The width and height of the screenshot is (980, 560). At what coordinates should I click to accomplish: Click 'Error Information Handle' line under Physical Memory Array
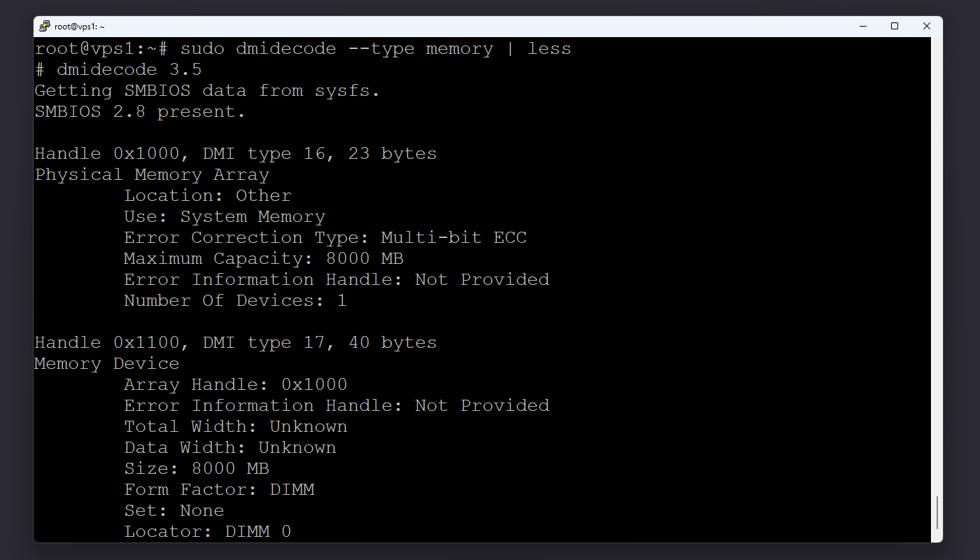click(337, 280)
